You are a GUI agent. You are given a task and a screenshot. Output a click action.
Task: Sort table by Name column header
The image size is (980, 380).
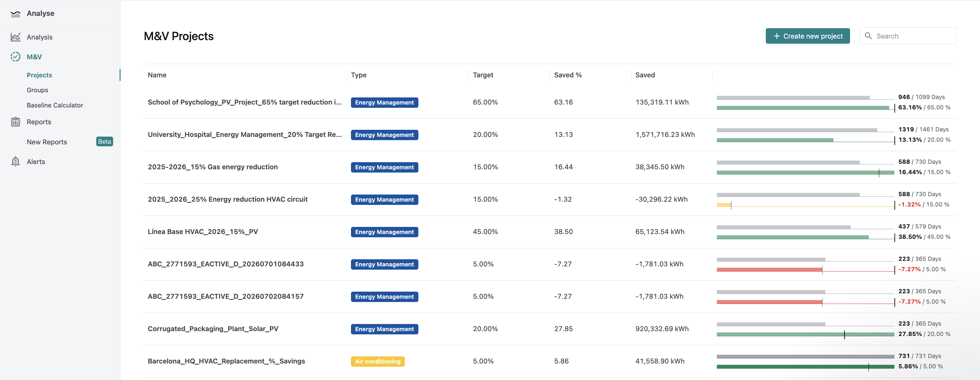pos(157,75)
